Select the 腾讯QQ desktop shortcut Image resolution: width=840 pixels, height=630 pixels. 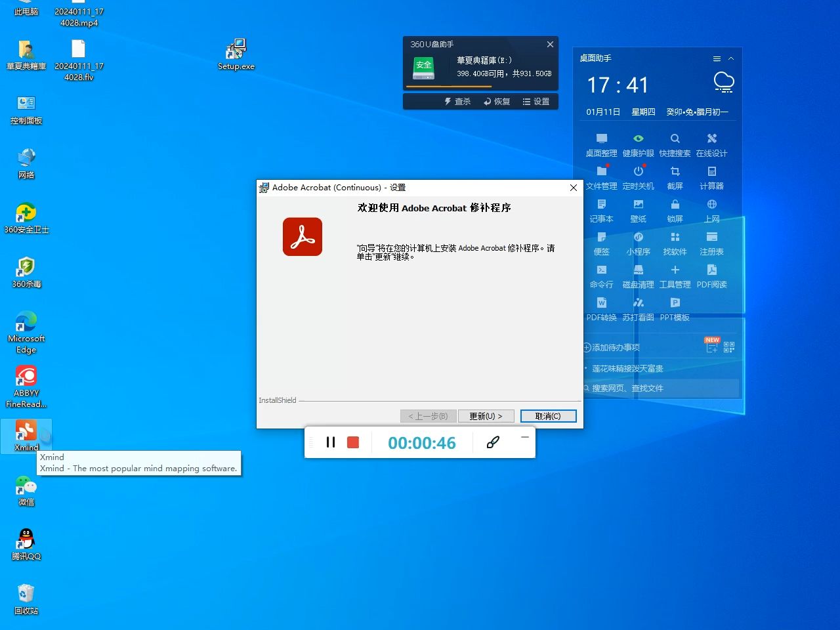coord(26,545)
